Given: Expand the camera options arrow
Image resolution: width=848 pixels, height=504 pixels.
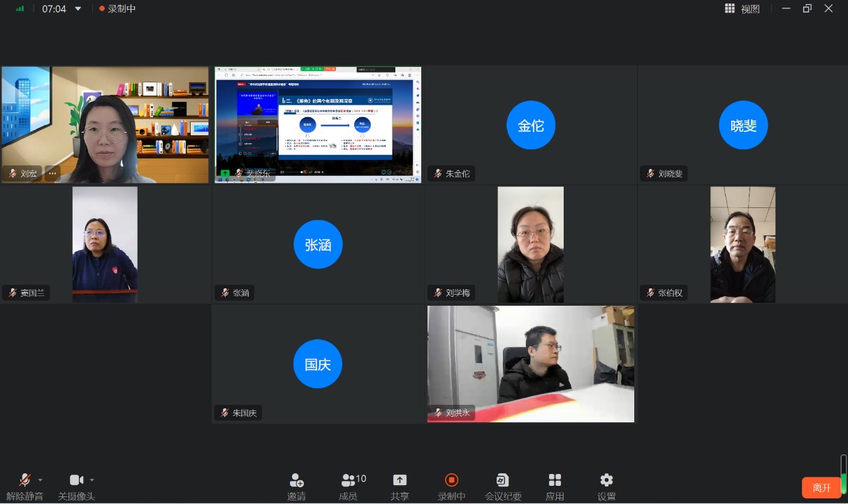Looking at the screenshot, I should pos(92,480).
